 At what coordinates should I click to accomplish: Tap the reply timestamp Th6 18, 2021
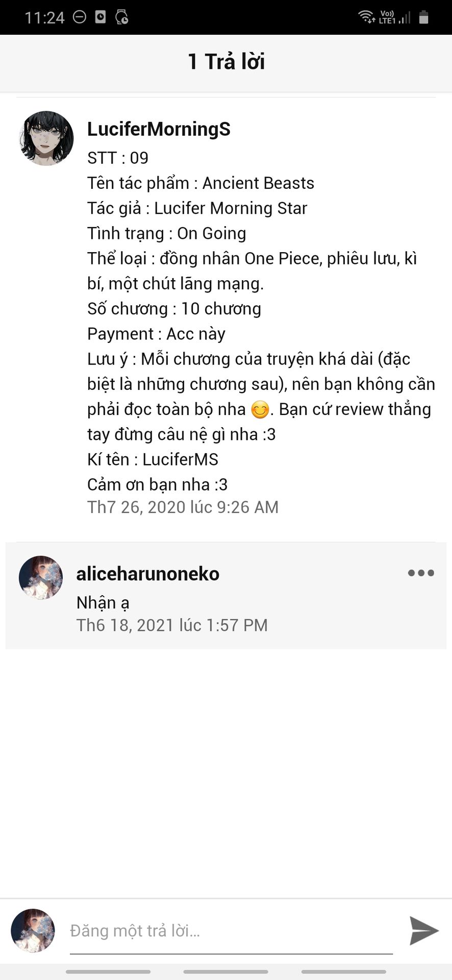172,625
